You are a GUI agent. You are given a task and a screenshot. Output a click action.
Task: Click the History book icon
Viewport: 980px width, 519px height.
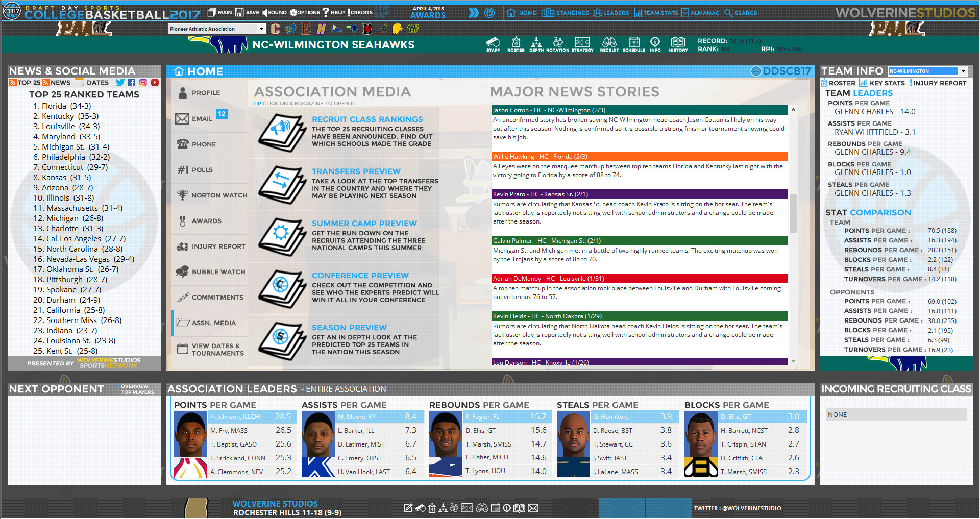(678, 44)
